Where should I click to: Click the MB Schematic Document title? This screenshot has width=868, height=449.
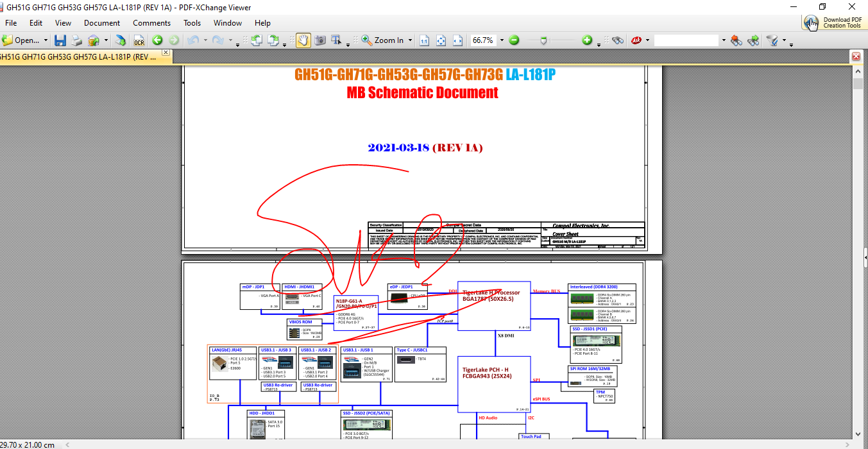click(x=423, y=92)
